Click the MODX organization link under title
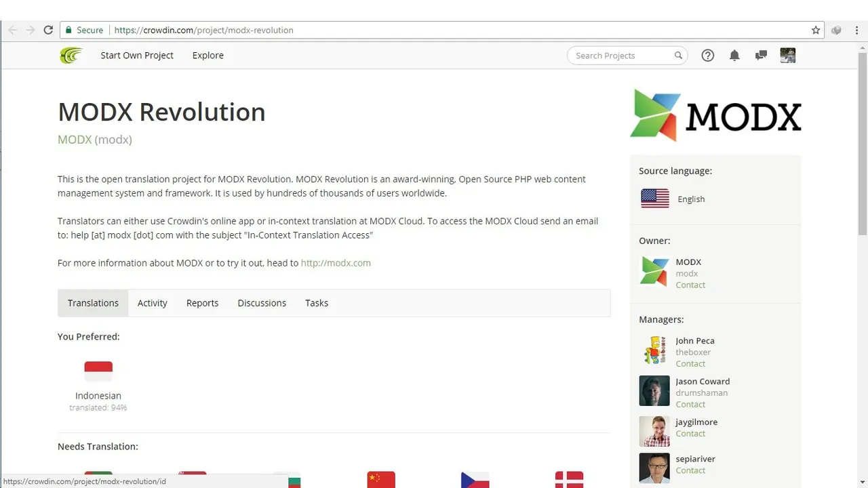 coord(75,140)
